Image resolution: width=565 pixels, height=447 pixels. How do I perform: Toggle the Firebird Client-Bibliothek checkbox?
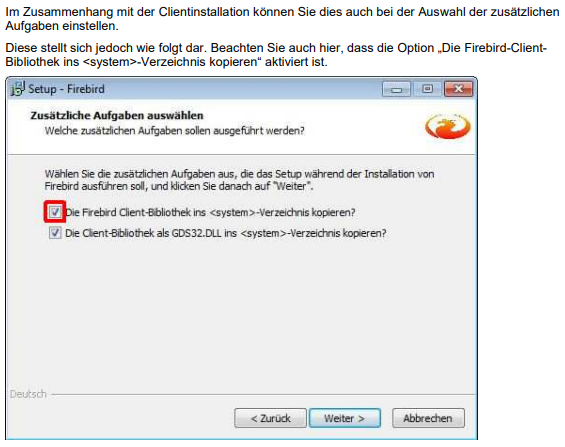click(x=55, y=212)
